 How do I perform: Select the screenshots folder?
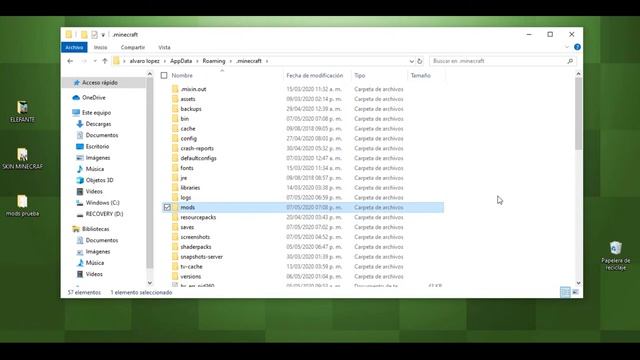click(195, 237)
